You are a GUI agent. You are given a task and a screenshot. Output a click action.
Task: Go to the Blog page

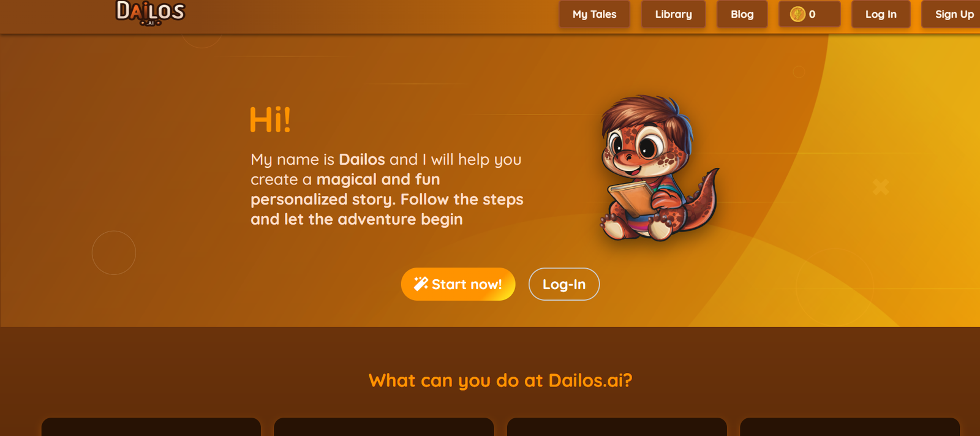coord(742,14)
